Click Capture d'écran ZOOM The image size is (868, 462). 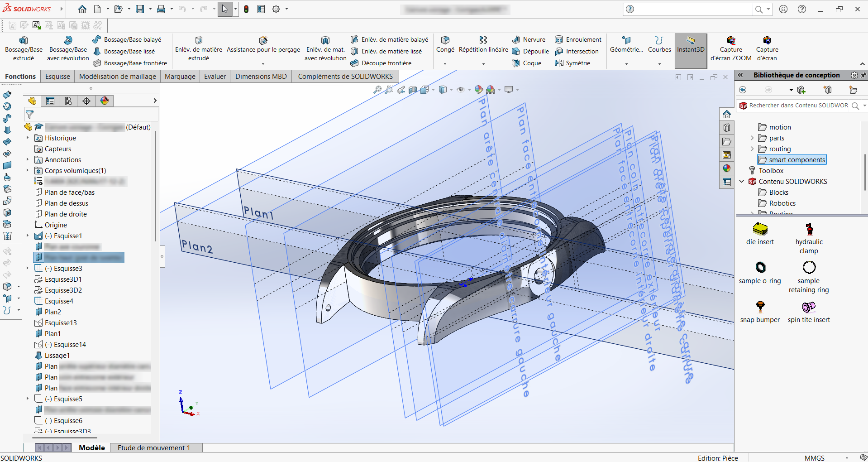(731, 48)
